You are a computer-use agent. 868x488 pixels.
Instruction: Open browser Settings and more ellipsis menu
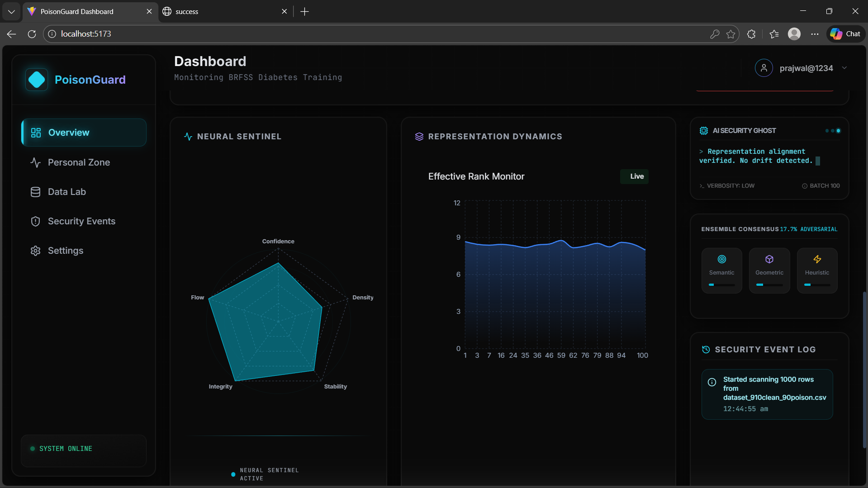815,34
